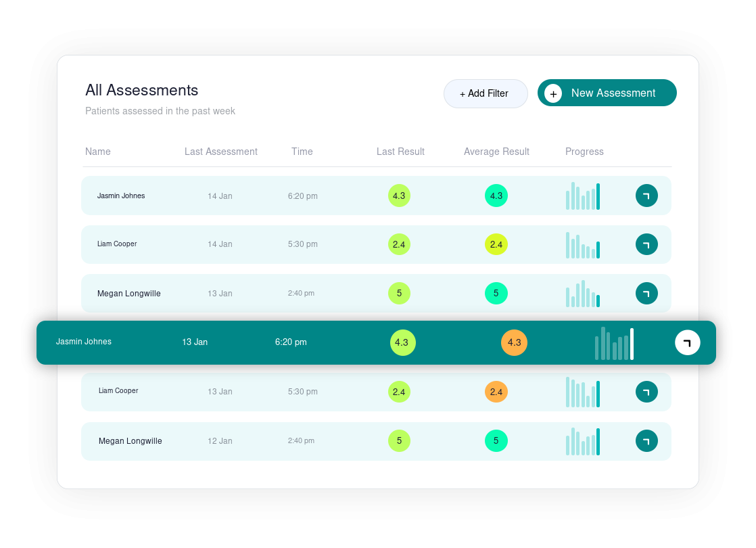The image size is (756, 548).
Task: Click orange 4.3 average result badge
Action: 514,343
